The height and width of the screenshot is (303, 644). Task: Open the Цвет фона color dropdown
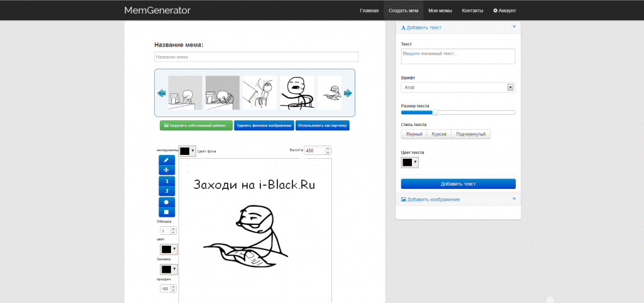tap(187, 151)
